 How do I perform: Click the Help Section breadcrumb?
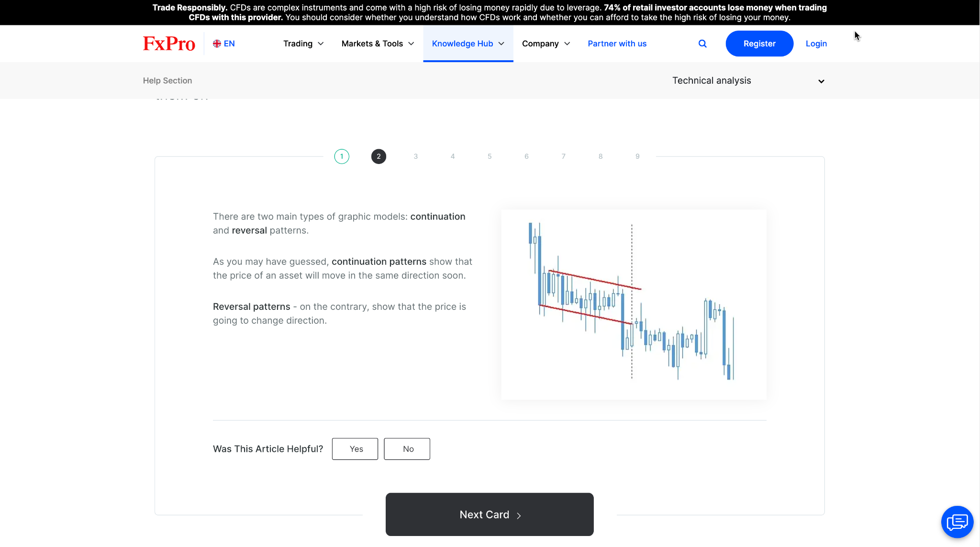(x=167, y=80)
